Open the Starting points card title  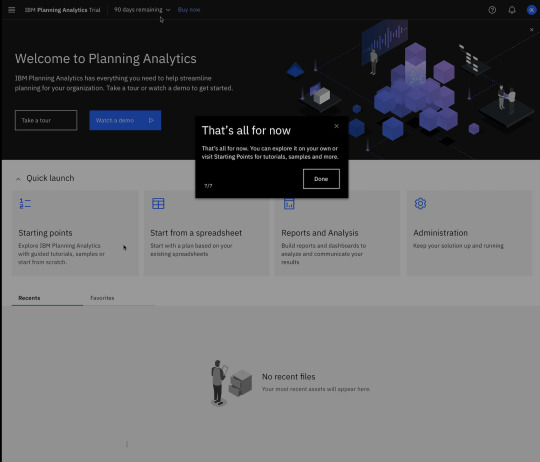[x=45, y=233]
